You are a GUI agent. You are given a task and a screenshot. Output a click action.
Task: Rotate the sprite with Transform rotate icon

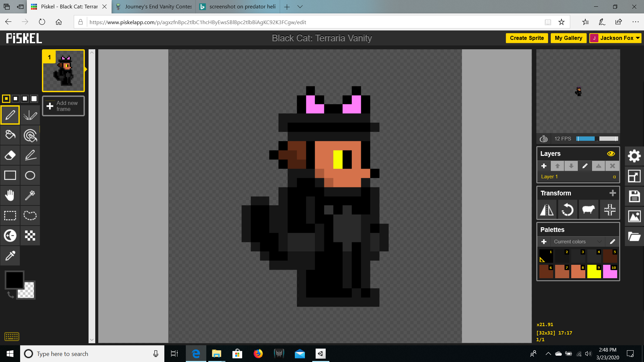pyautogui.click(x=568, y=210)
